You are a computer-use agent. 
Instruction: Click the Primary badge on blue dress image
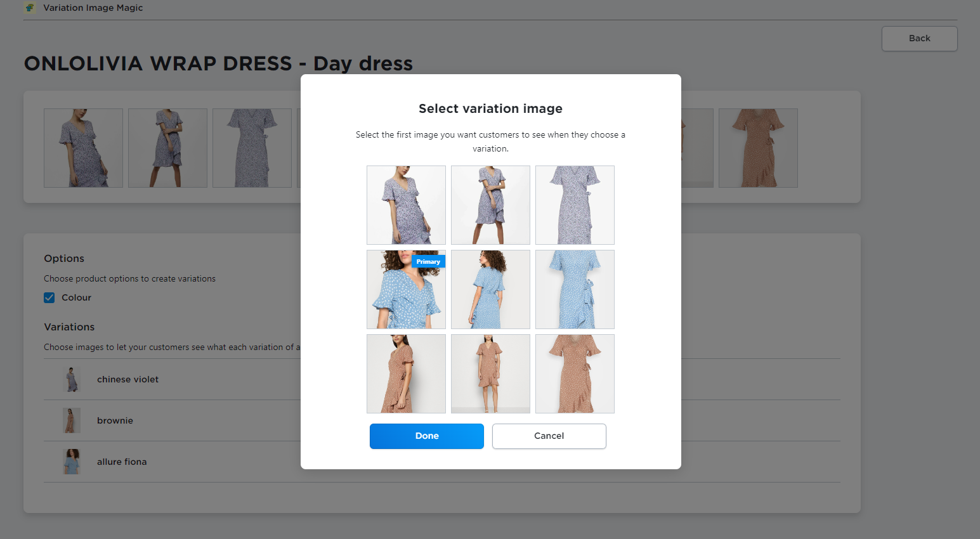(428, 261)
